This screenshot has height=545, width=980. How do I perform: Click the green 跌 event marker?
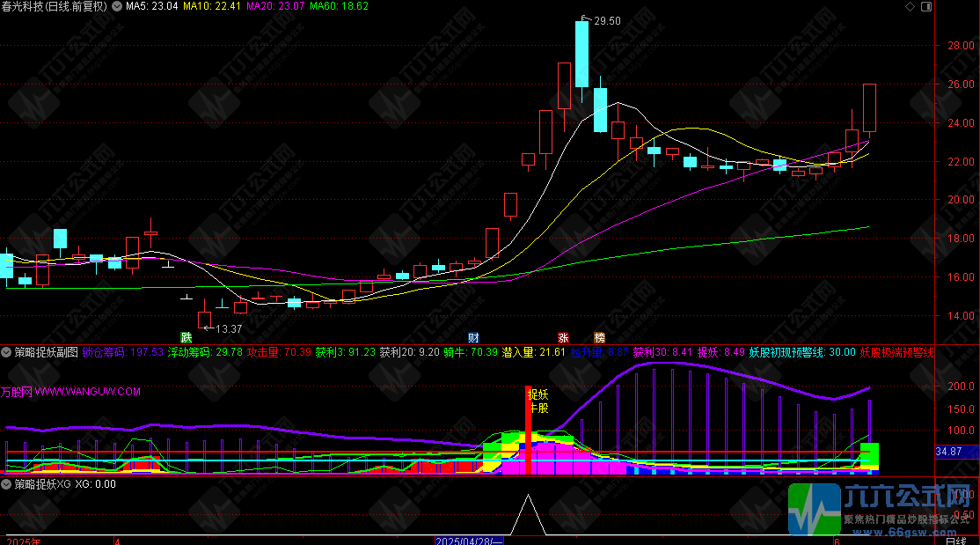coord(186,338)
